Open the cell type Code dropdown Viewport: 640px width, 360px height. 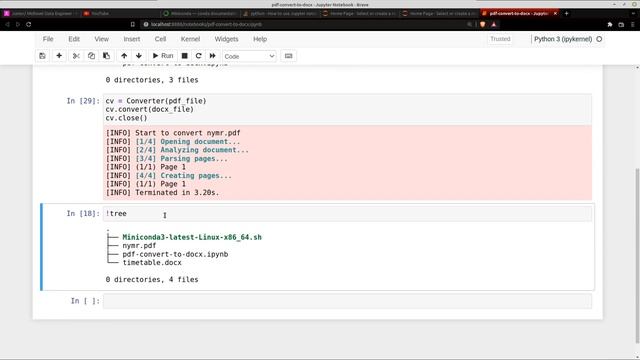(249, 56)
